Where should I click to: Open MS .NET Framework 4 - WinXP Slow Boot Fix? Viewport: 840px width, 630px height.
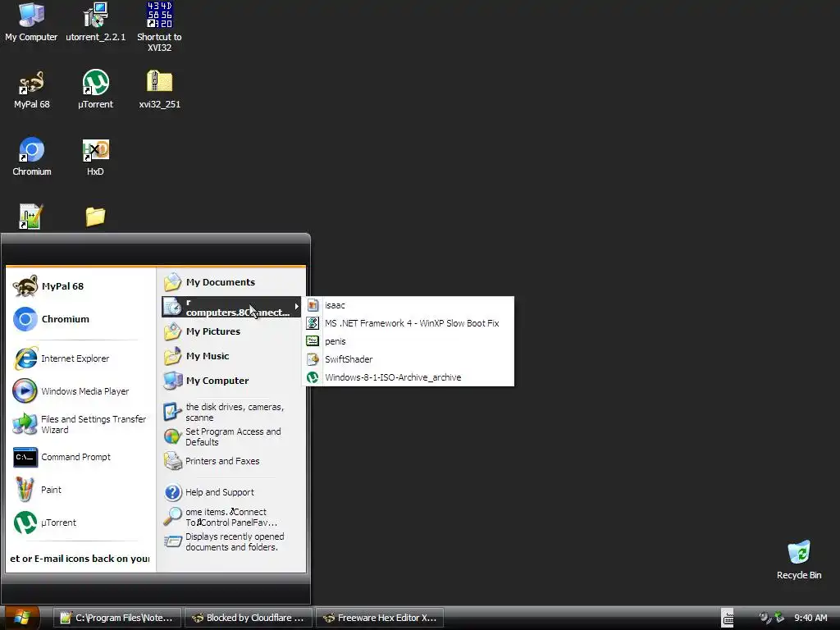point(409,323)
